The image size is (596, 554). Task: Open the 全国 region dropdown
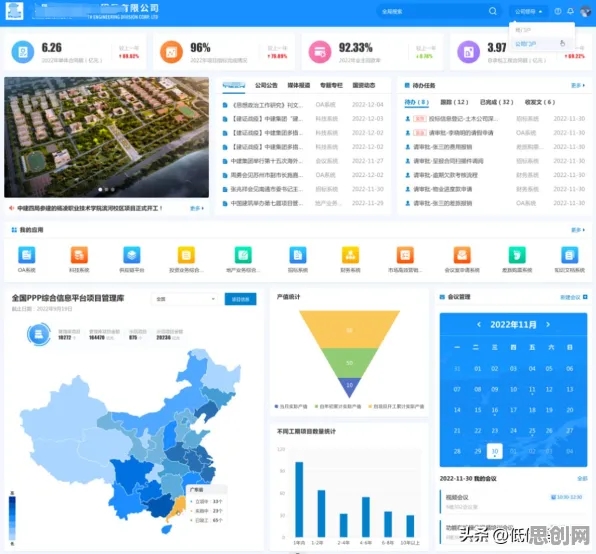point(185,299)
